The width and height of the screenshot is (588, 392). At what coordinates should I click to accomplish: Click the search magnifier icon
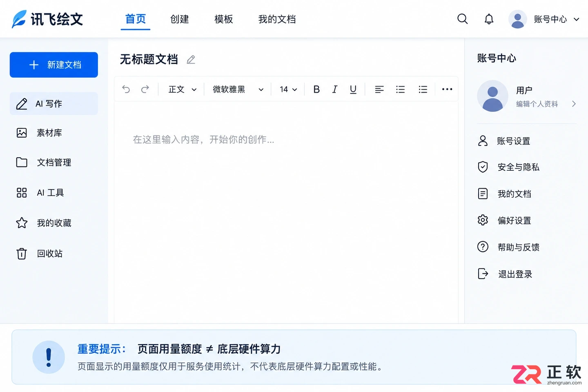(x=462, y=19)
